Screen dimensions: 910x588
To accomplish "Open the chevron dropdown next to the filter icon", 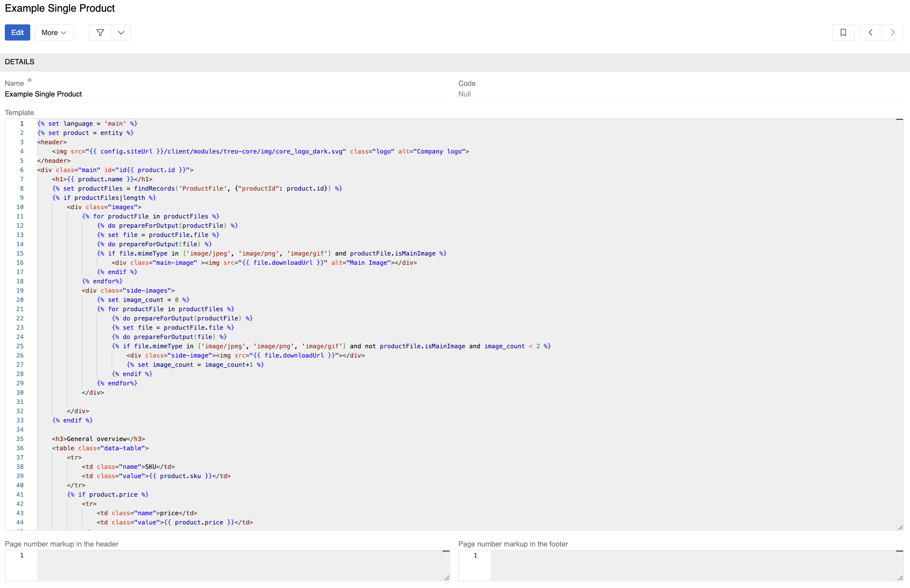I will (x=121, y=32).
